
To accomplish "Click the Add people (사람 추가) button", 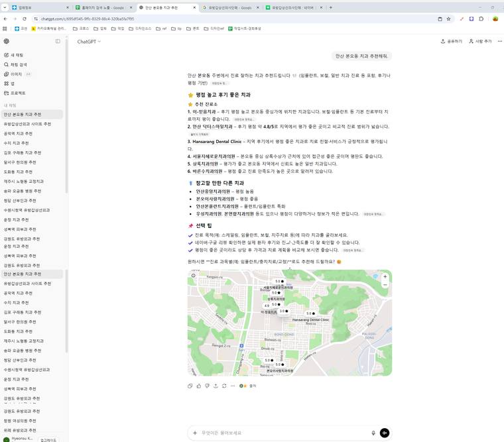I will pyautogui.click(x=480, y=41).
